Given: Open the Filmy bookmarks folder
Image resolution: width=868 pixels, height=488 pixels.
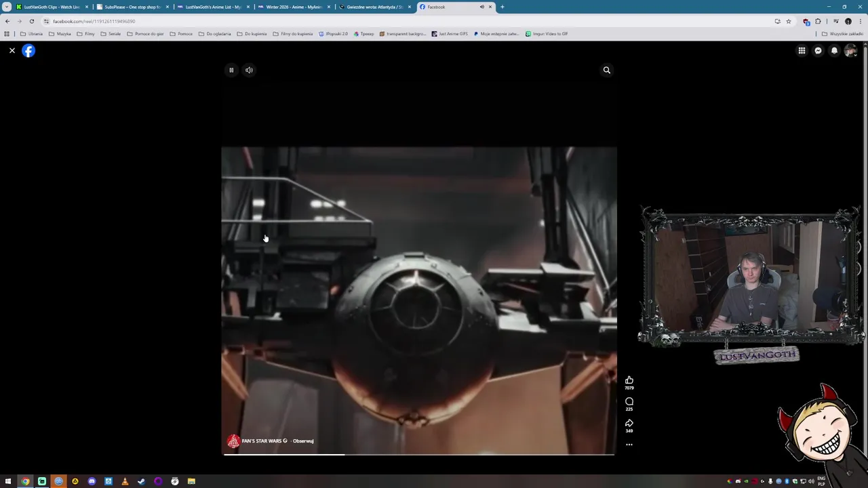Looking at the screenshot, I should (85, 34).
